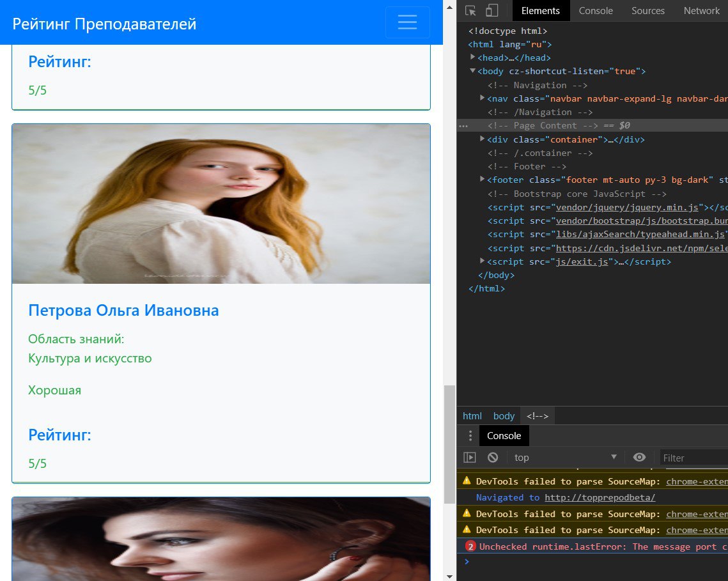
Task: Click the console prompt input line
Action: [599, 561]
